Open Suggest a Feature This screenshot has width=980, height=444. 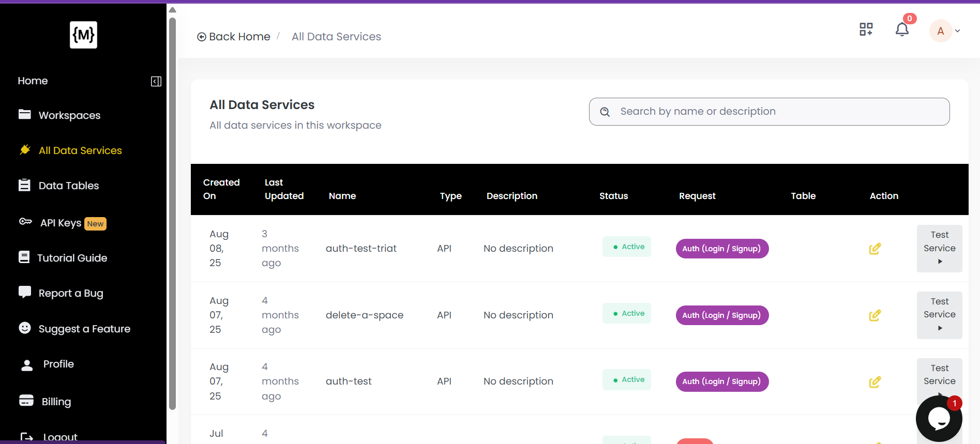(x=84, y=329)
